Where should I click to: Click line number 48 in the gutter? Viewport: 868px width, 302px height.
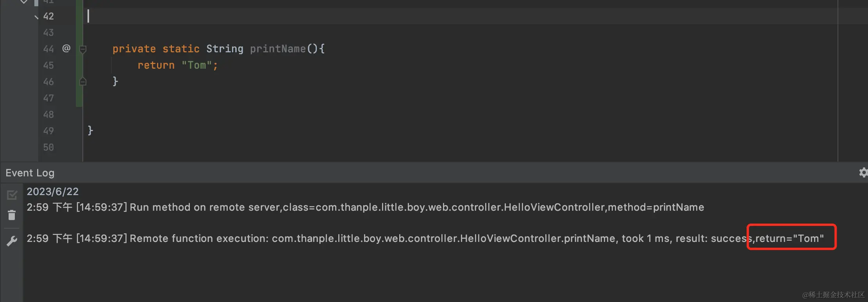coord(48,114)
